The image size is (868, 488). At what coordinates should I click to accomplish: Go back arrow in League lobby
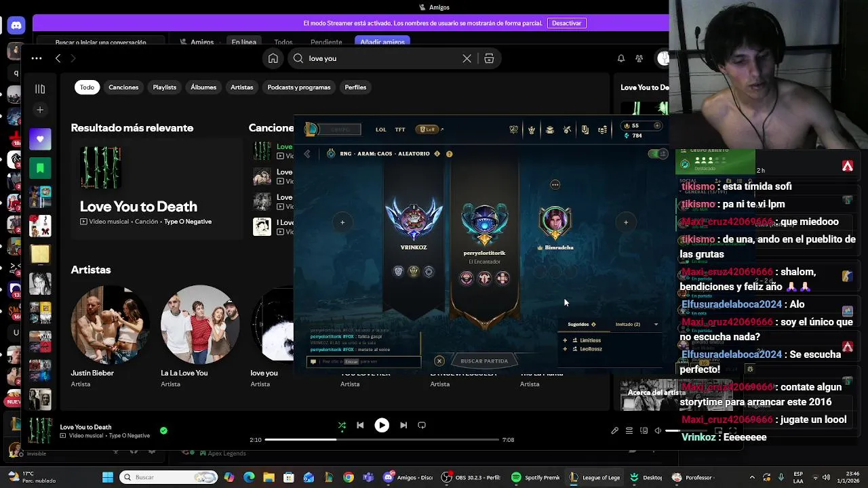[307, 154]
